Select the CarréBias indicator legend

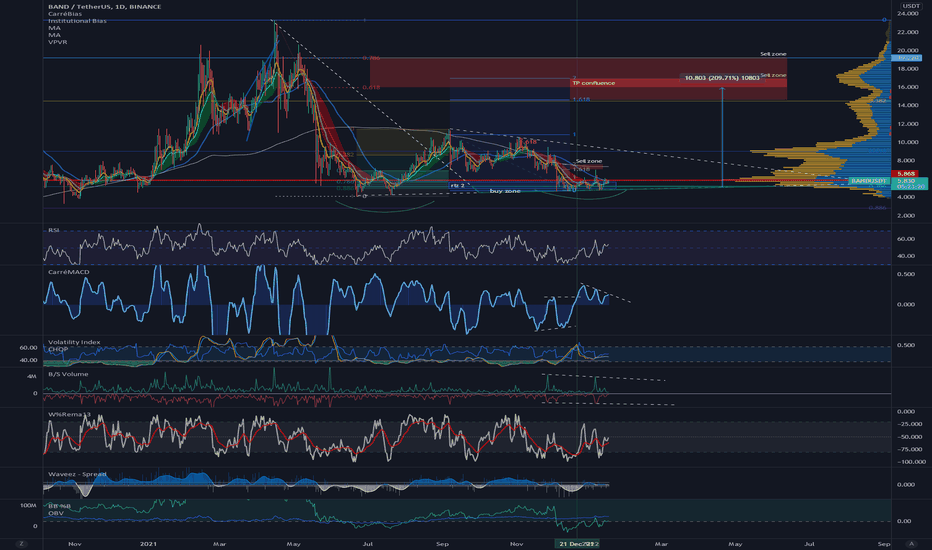coord(65,14)
